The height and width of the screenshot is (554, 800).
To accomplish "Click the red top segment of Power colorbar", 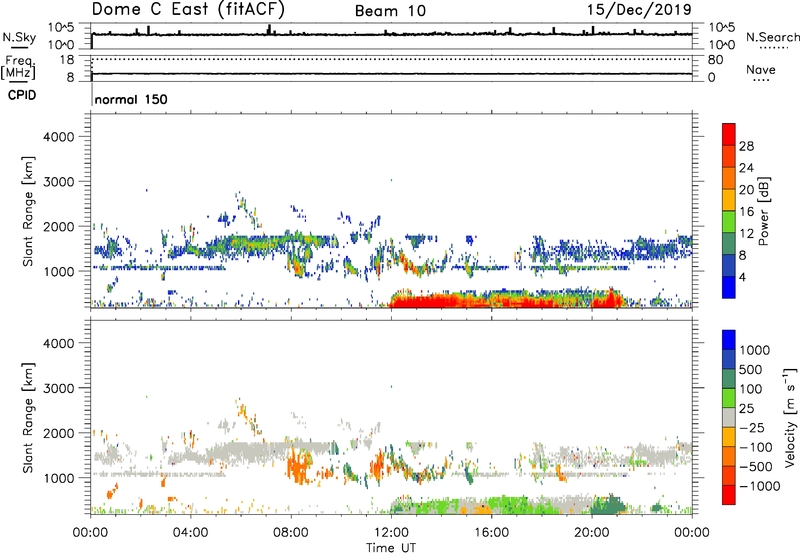I will [729, 134].
